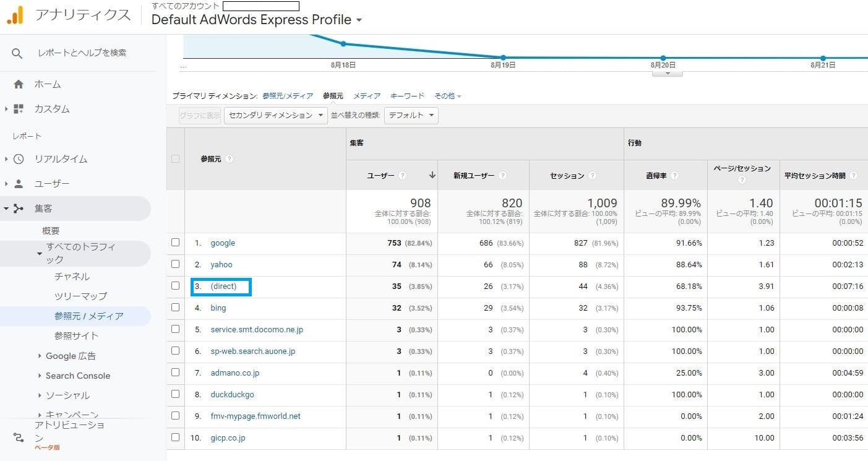Click the bing source link
Image resolution: width=868 pixels, height=461 pixels.
pyautogui.click(x=218, y=308)
